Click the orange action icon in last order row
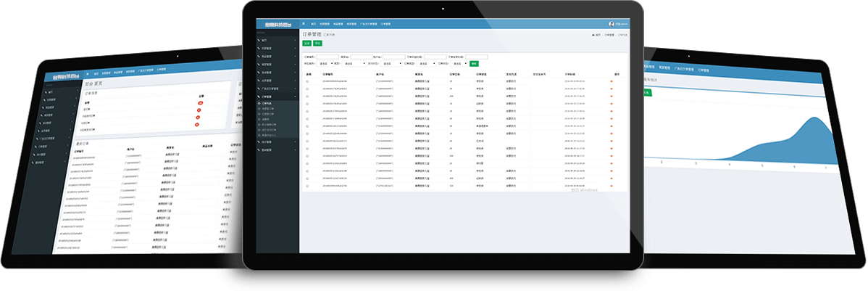Screen dimensions: 868x291 (x=612, y=186)
